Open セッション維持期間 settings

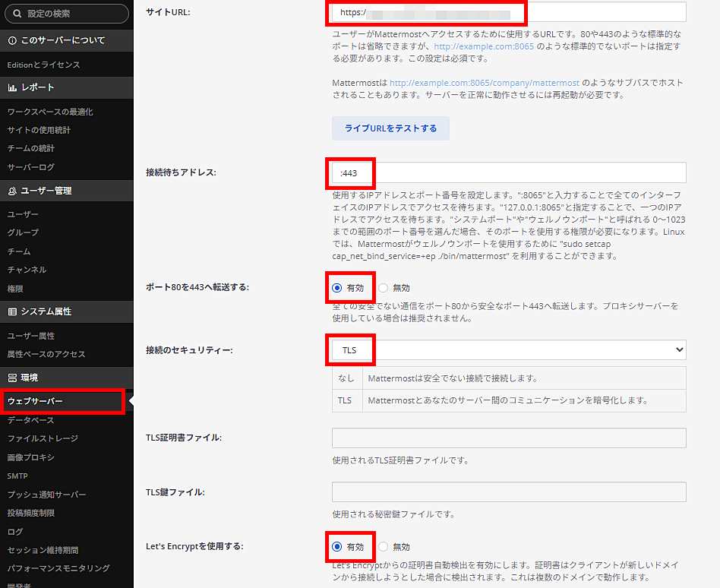point(43,550)
